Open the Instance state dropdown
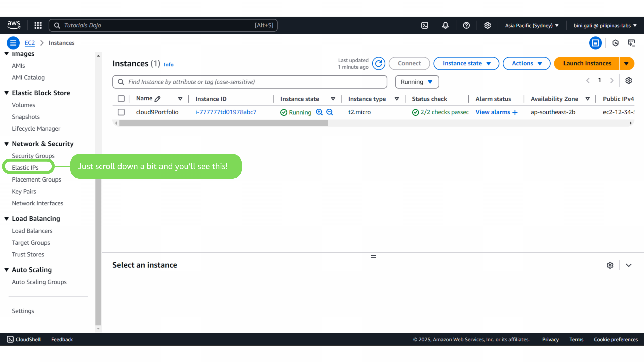The height and width of the screenshot is (362, 644). tap(466, 63)
